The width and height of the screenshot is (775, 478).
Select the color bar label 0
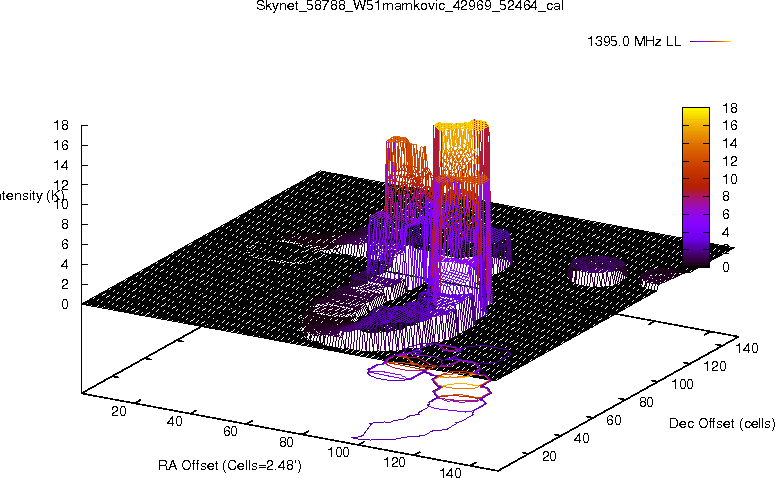click(726, 267)
